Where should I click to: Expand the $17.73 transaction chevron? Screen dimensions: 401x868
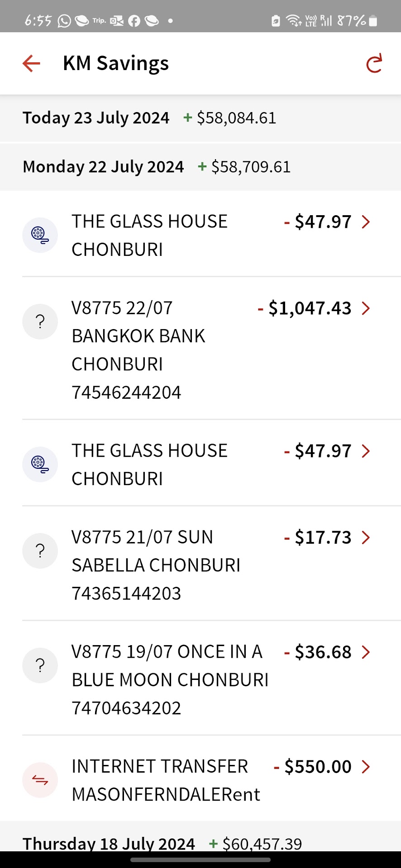[x=366, y=538]
